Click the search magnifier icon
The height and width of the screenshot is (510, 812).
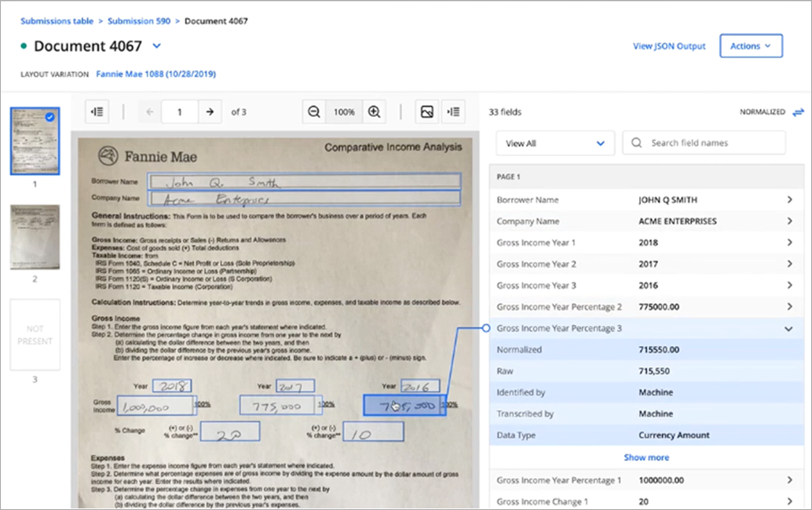click(x=636, y=143)
